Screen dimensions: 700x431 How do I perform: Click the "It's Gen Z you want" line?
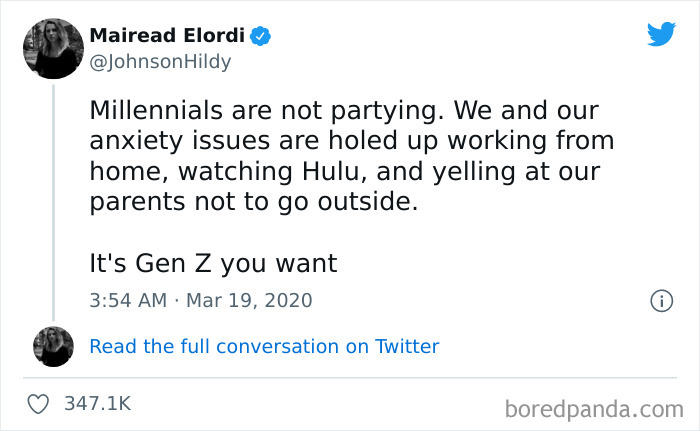pyautogui.click(x=213, y=264)
